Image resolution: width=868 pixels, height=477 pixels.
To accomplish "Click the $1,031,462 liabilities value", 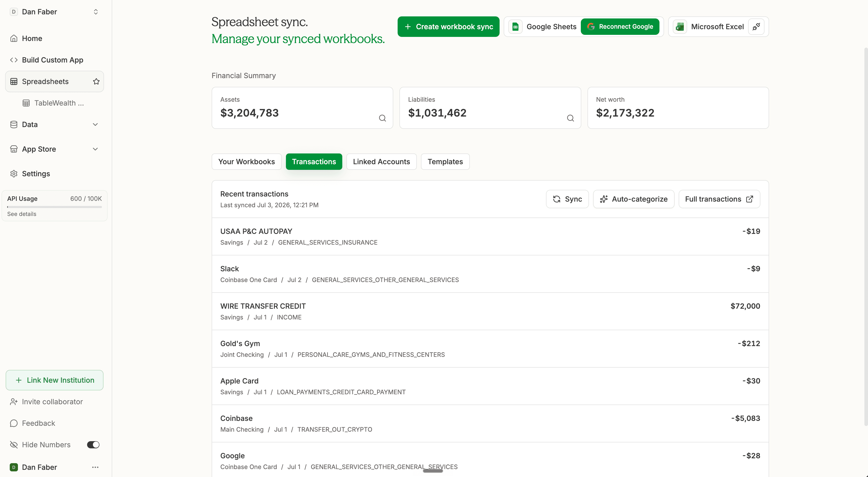I will 437,113.
